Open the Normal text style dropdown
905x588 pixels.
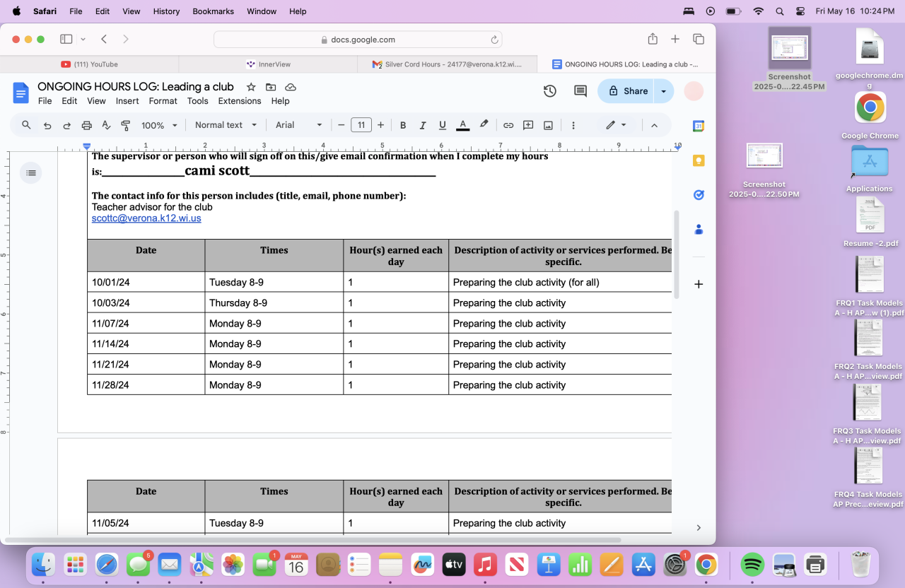(225, 125)
